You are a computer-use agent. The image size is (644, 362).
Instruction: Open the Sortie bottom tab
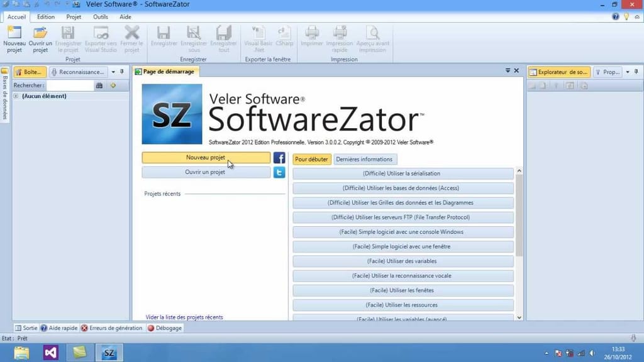[x=26, y=328]
